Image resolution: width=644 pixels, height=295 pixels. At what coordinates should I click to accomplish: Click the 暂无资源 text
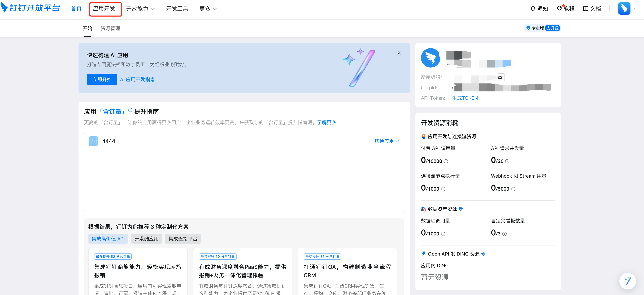pyautogui.click(x=434, y=277)
